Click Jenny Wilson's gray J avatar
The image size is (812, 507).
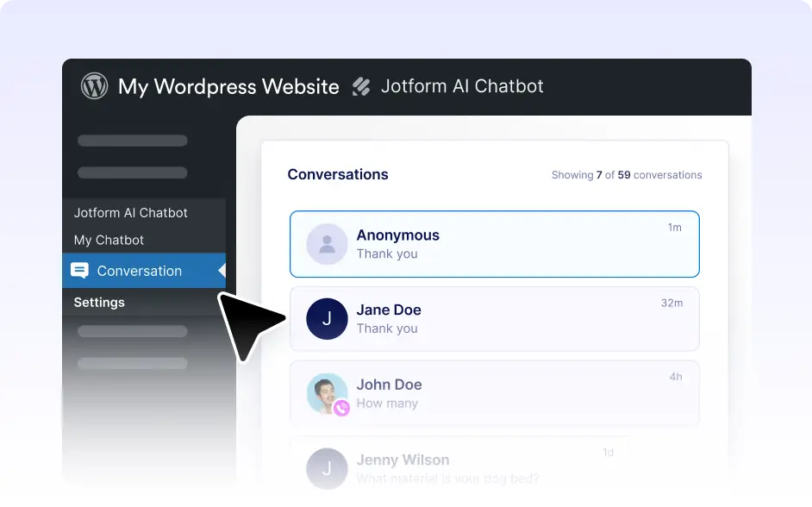(x=327, y=468)
